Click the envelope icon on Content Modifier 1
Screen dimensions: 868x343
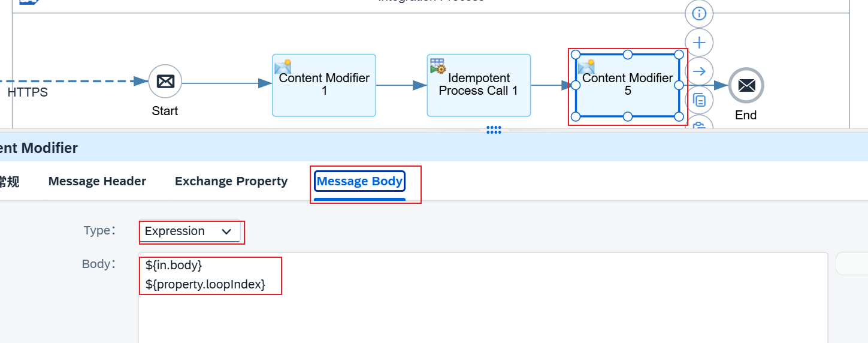pyautogui.click(x=283, y=66)
